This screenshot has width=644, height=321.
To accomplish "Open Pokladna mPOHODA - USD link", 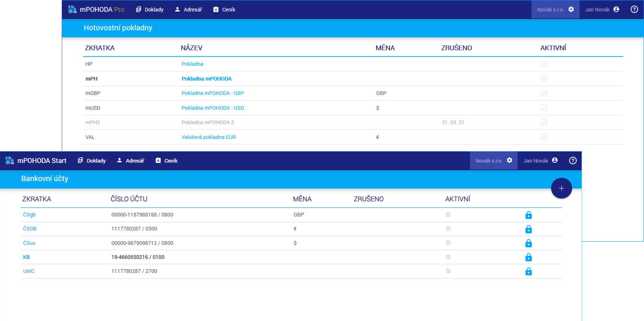I will [x=213, y=108].
